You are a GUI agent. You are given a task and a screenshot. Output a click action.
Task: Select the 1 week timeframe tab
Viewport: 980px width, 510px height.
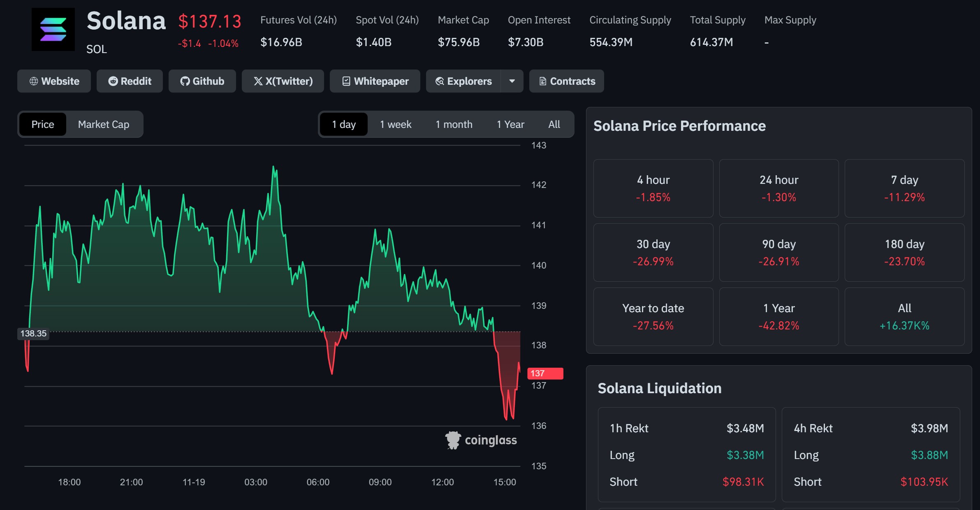coord(396,124)
